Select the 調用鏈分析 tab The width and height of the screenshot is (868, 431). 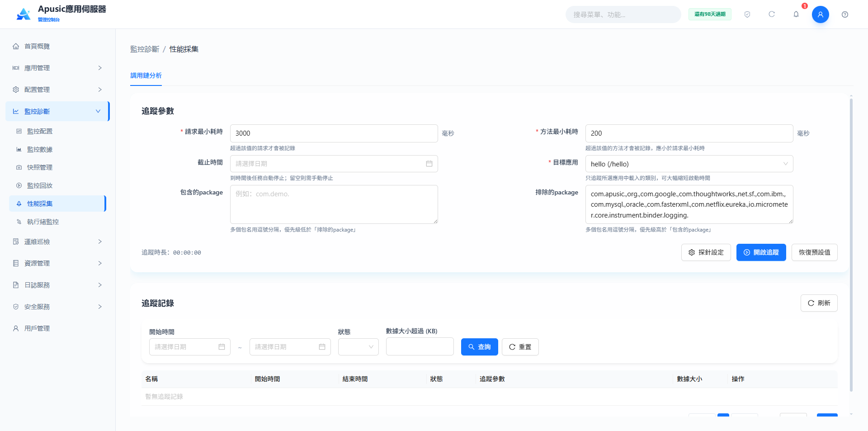(x=146, y=76)
